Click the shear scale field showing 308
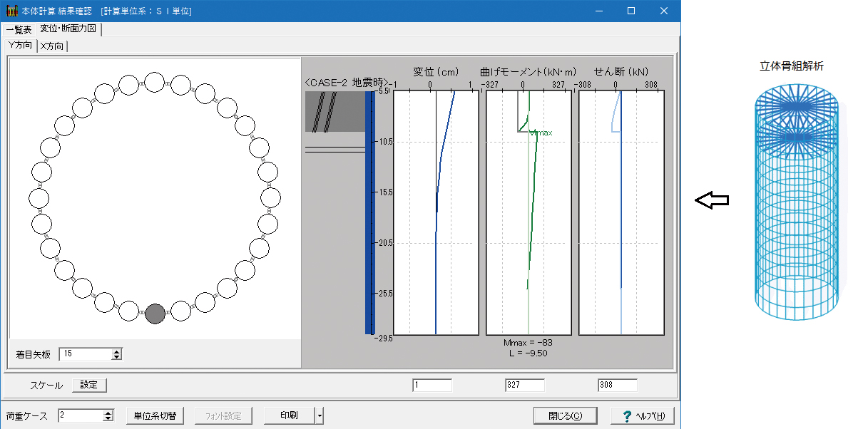Image resolution: width=868 pixels, height=429 pixels. (617, 386)
